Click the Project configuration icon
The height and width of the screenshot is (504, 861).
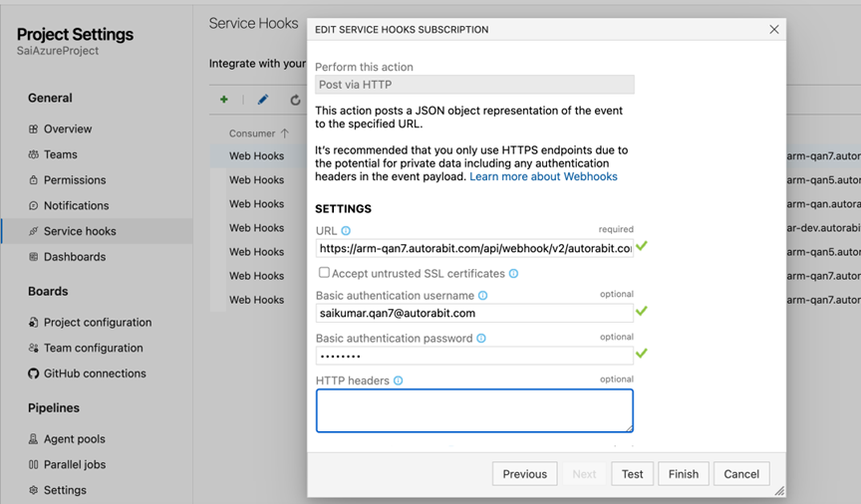tap(34, 323)
